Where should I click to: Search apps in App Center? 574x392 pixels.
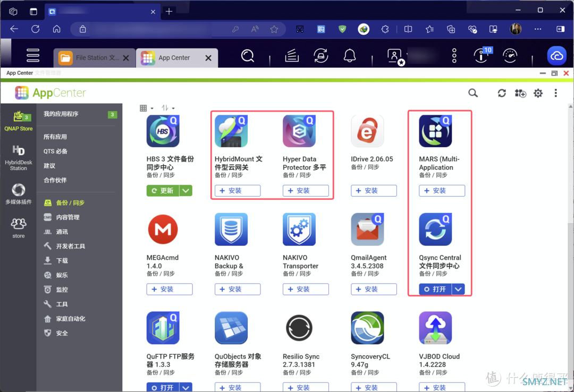click(x=473, y=93)
